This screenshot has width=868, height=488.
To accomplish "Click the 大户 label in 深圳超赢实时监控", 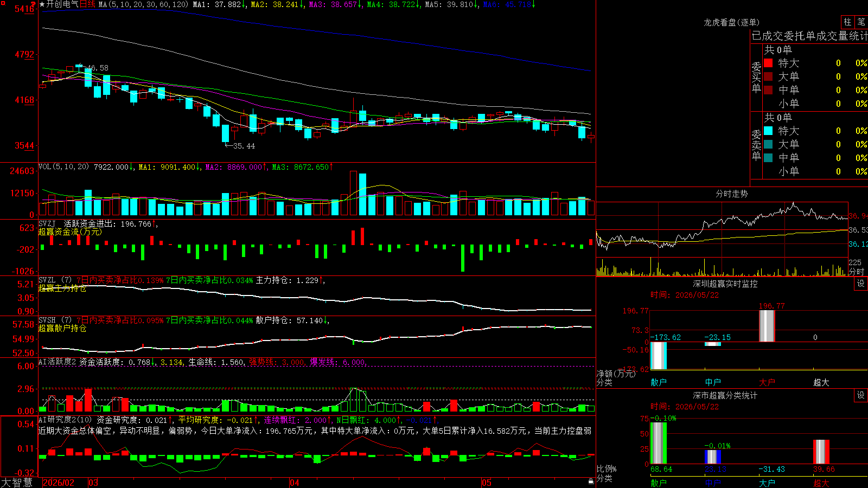I will tap(767, 382).
